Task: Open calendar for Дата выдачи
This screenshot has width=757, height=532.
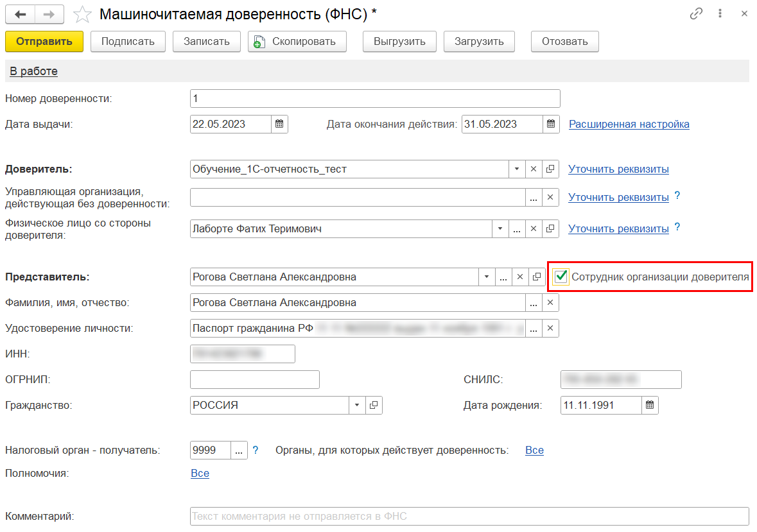Action: coord(279,124)
